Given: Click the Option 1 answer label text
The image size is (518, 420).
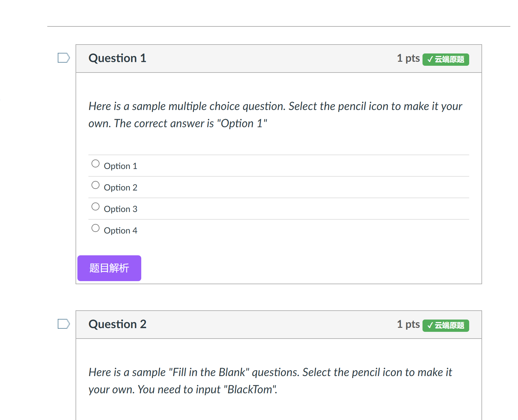Looking at the screenshot, I should (120, 166).
